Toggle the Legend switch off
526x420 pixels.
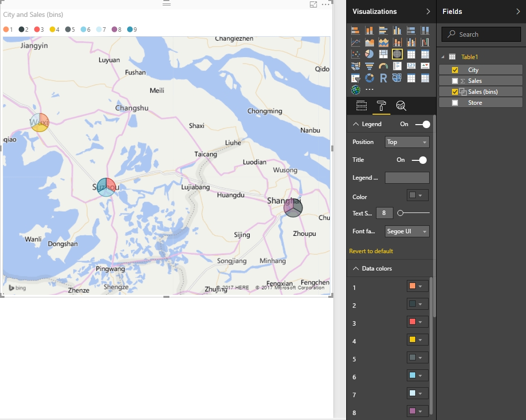(x=423, y=124)
